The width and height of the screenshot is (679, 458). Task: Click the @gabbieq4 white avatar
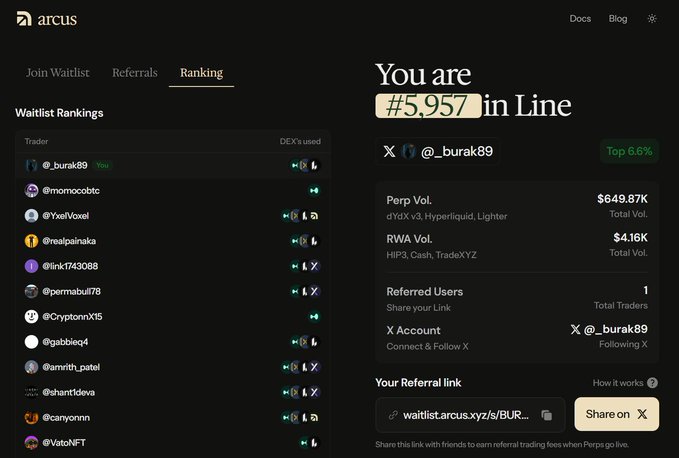31,342
